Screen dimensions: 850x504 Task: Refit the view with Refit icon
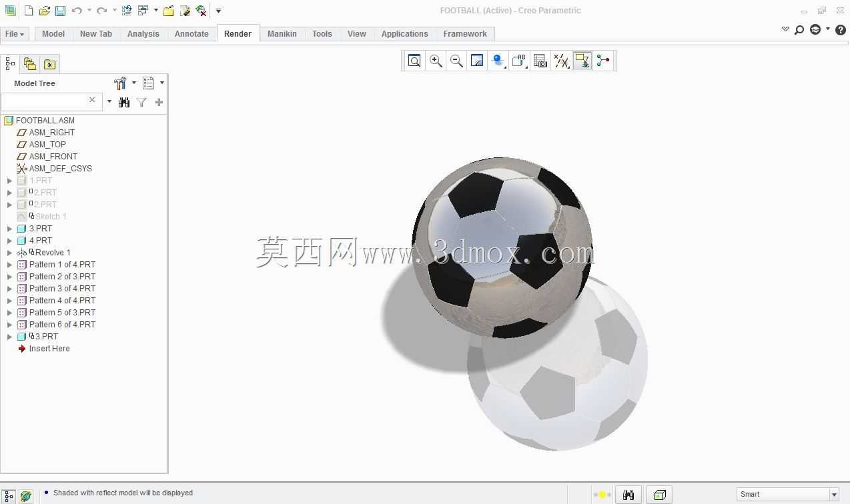[x=414, y=61]
